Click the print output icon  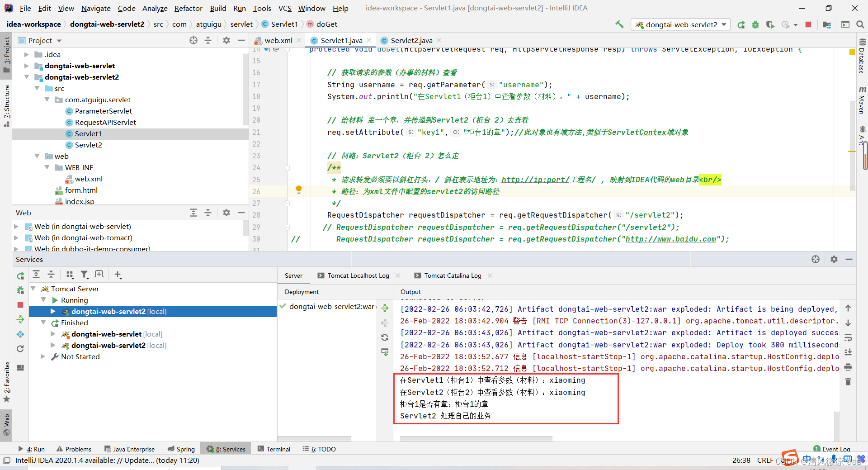point(848,367)
